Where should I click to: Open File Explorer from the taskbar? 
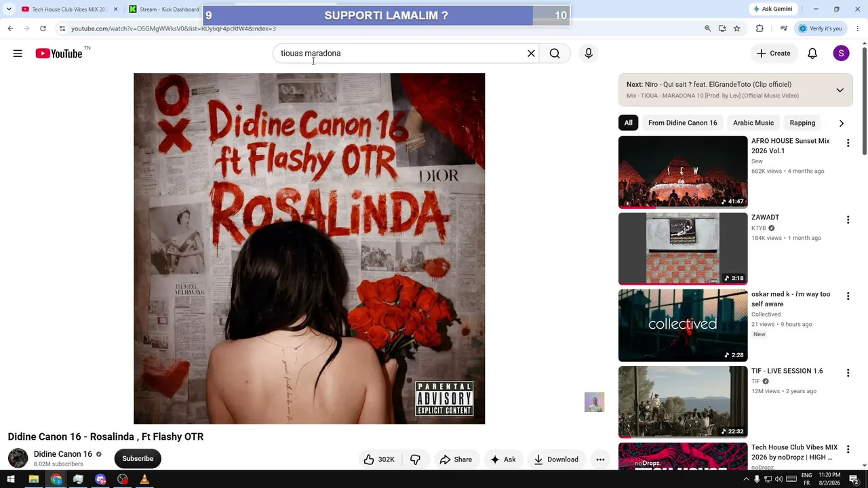pos(33,480)
